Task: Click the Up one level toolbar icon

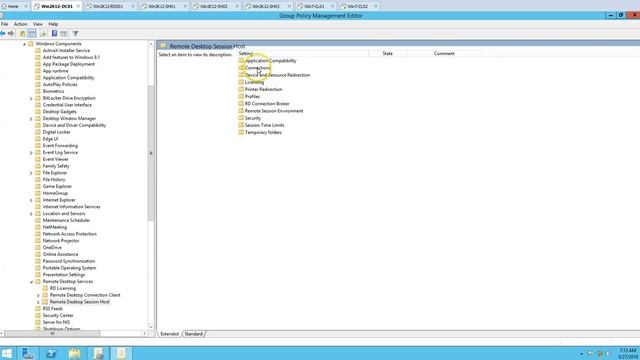Action: click(x=23, y=33)
